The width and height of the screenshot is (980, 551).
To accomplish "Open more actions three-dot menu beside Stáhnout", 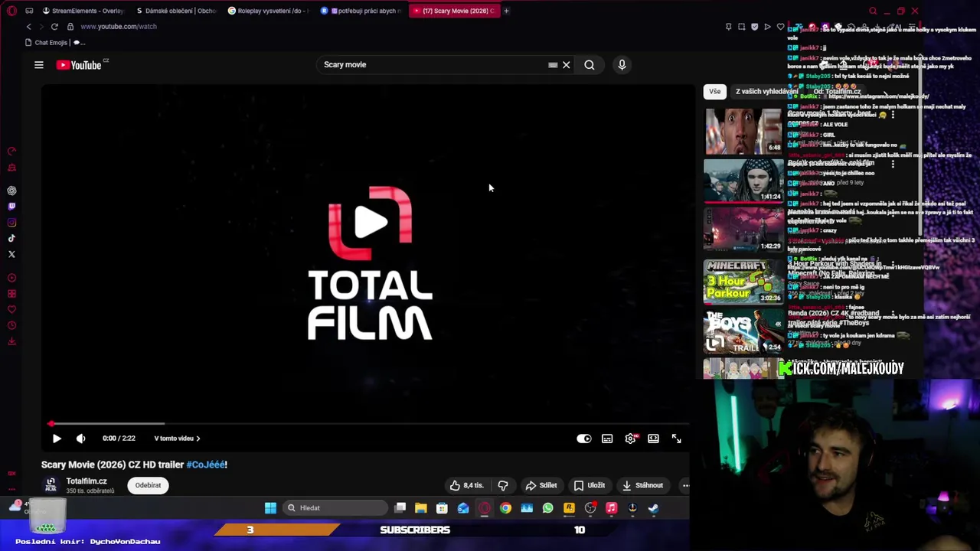I will tap(685, 485).
